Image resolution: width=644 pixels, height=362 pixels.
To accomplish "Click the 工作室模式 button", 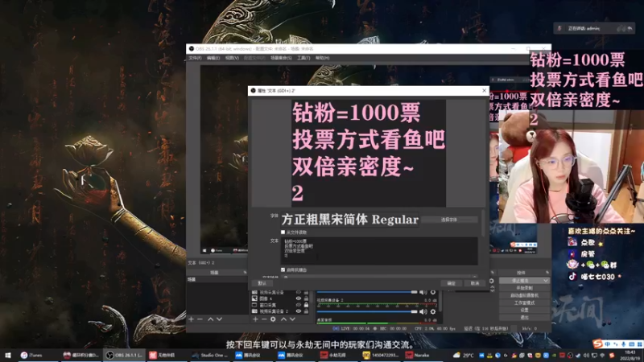I will point(525,303).
